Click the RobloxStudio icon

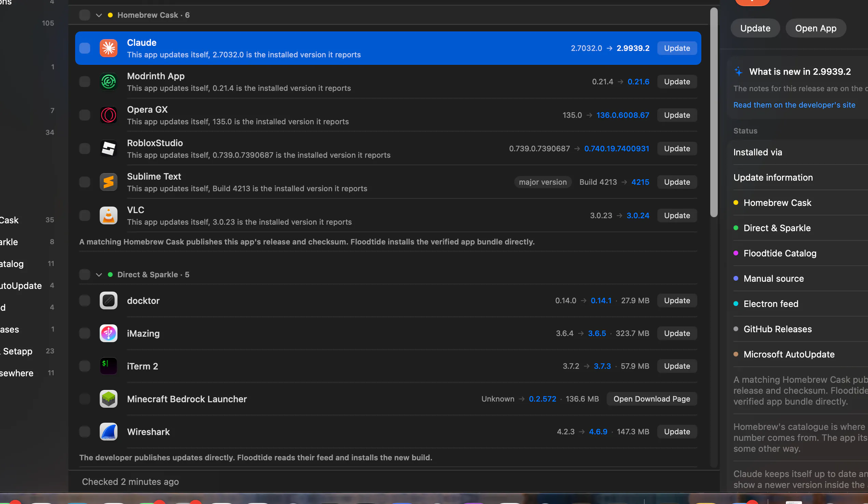pos(109,148)
